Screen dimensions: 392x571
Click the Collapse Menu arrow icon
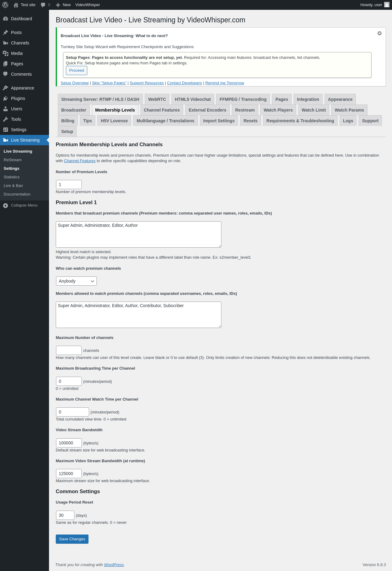coord(6,205)
